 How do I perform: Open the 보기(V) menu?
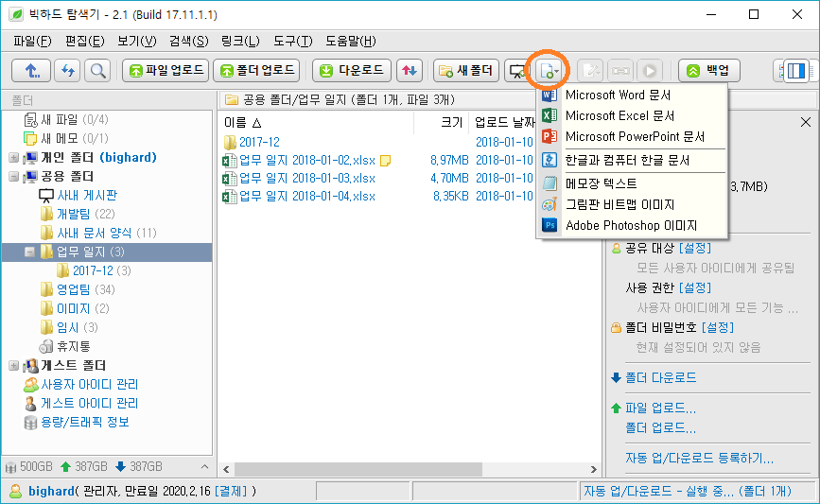click(x=136, y=41)
